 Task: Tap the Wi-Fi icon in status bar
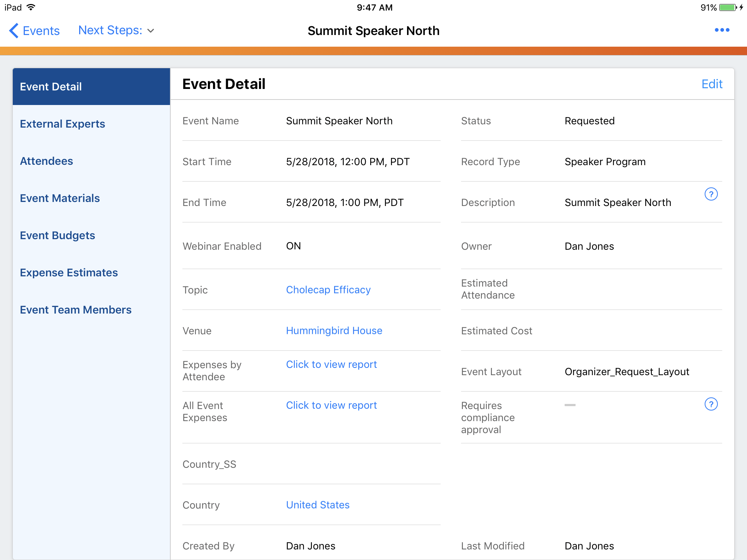click(31, 7)
